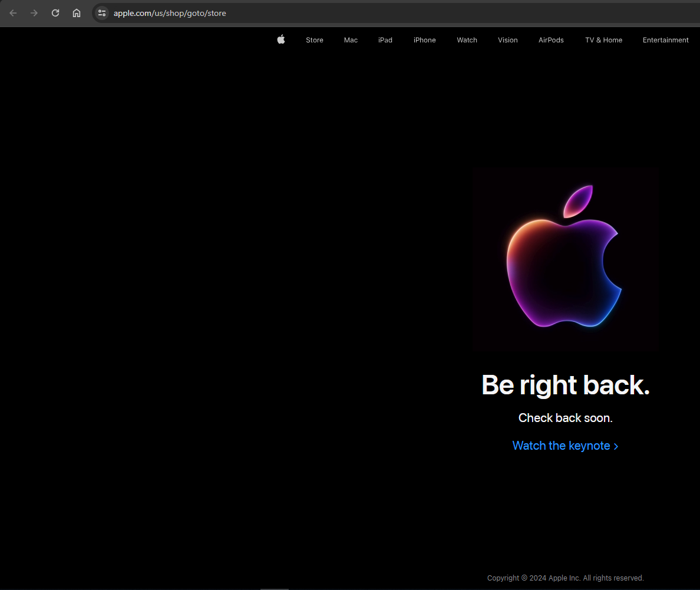Click the 'Be right back.' headline

566,385
